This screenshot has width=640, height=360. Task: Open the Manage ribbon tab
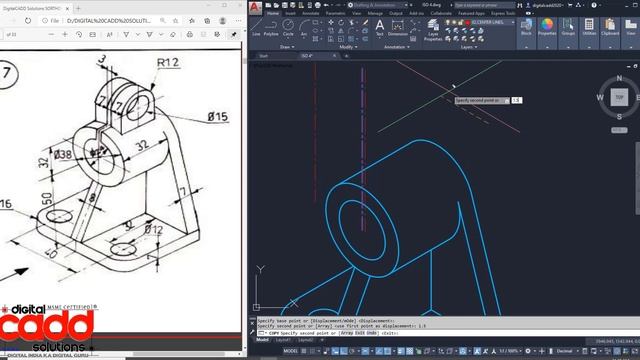[x=375, y=13]
